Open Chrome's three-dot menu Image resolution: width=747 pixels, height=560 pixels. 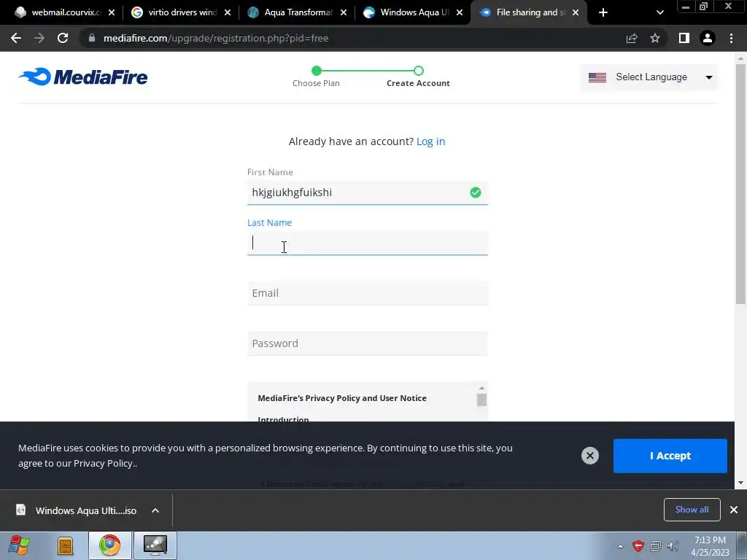(x=731, y=38)
